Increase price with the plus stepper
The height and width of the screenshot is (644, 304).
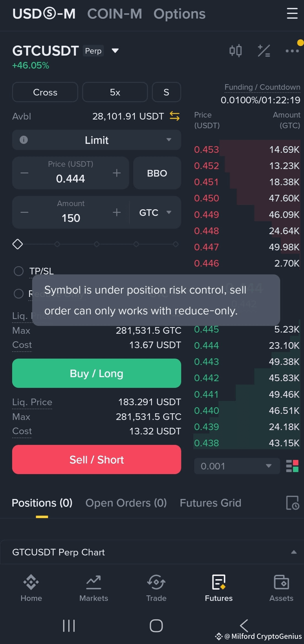pyautogui.click(x=117, y=173)
